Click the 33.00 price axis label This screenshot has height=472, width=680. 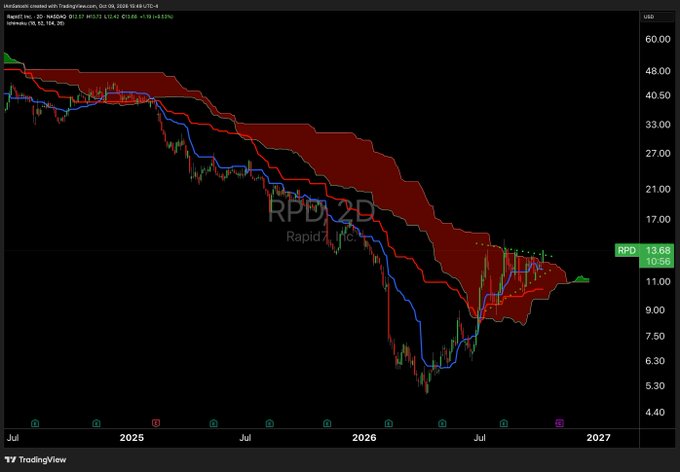click(657, 125)
